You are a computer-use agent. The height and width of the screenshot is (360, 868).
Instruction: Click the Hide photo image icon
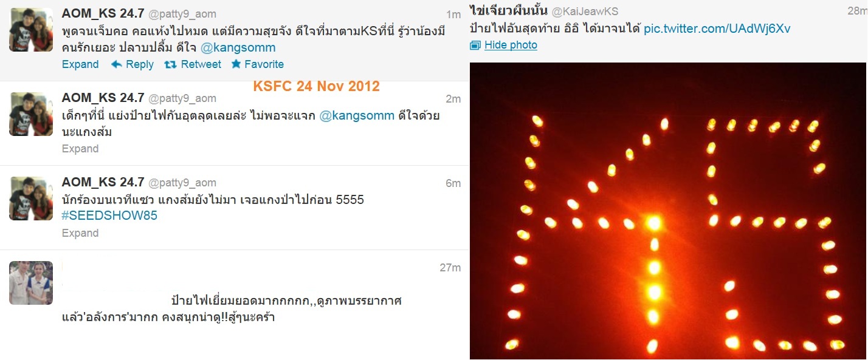pos(475,46)
